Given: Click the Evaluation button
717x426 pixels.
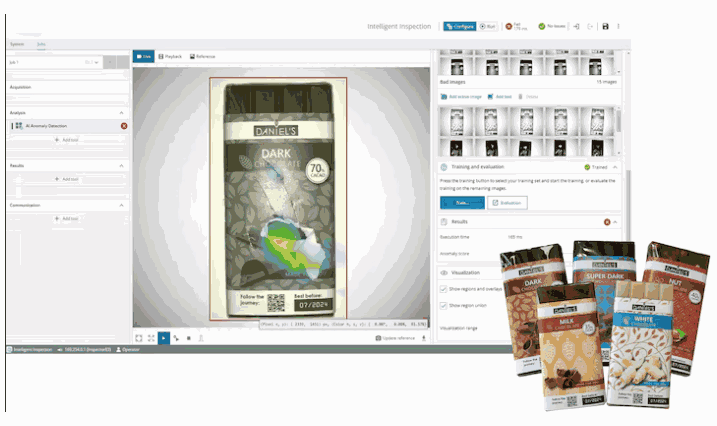Looking at the screenshot, I should (508, 202).
